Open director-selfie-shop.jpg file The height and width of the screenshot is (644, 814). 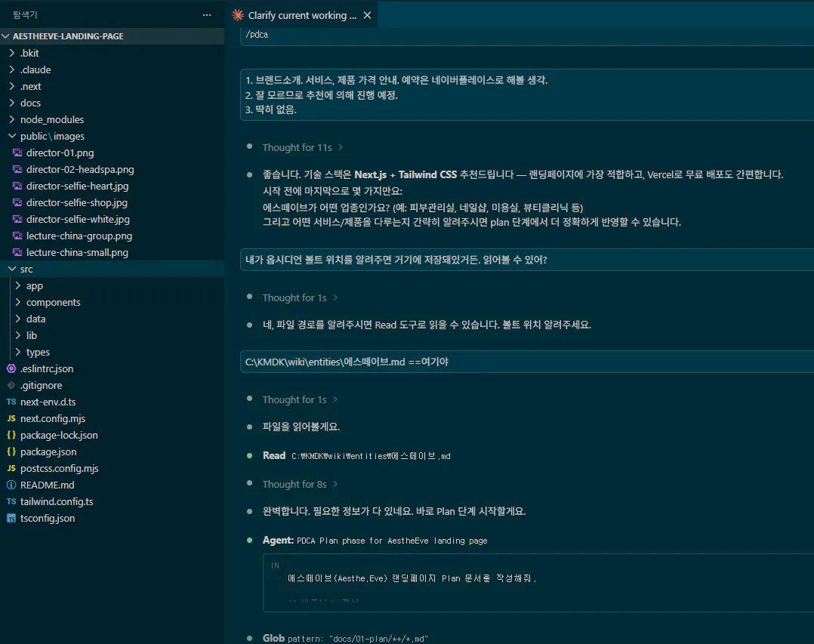coord(77,202)
